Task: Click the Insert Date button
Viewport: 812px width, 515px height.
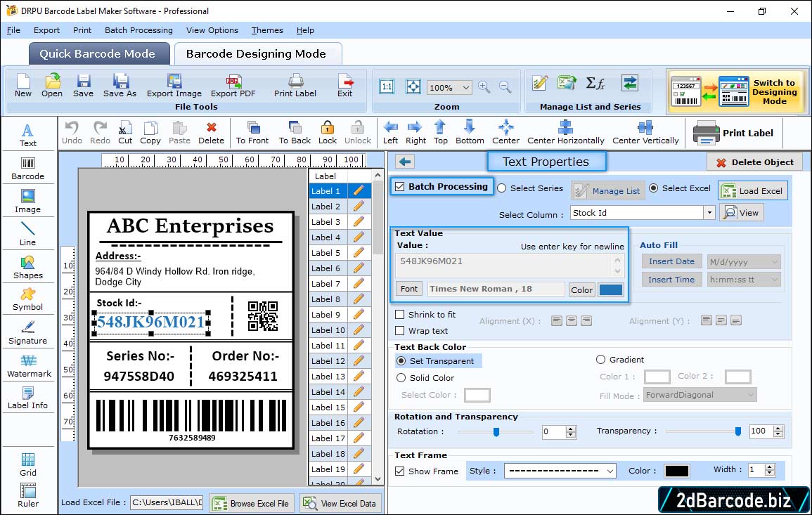Action: point(671,261)
